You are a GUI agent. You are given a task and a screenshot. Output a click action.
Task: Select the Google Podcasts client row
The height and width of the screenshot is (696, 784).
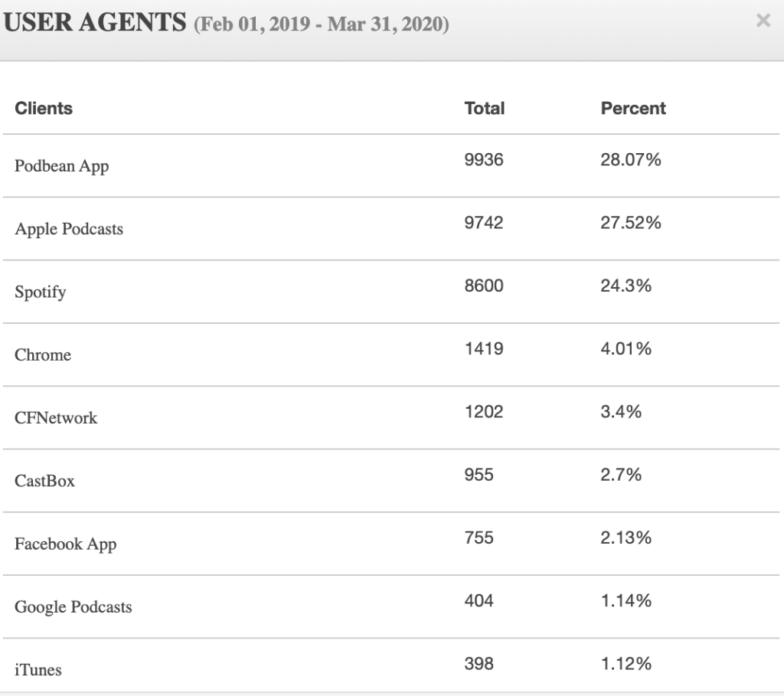[x=73, y=607]
